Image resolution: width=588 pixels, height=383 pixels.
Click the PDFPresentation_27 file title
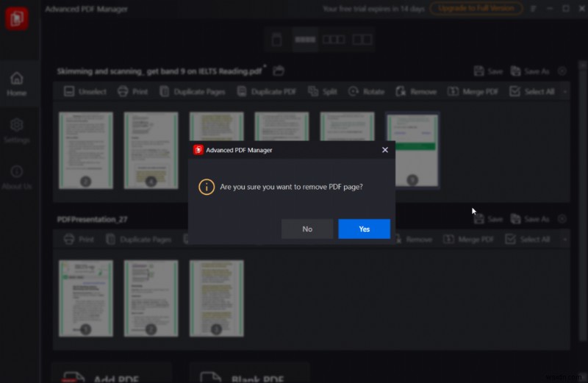point(93,219)
